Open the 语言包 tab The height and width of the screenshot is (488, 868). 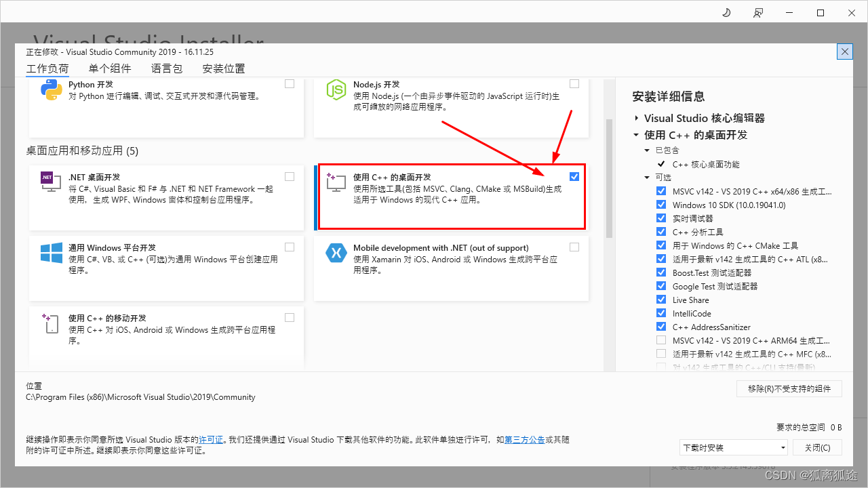point(166,68)
